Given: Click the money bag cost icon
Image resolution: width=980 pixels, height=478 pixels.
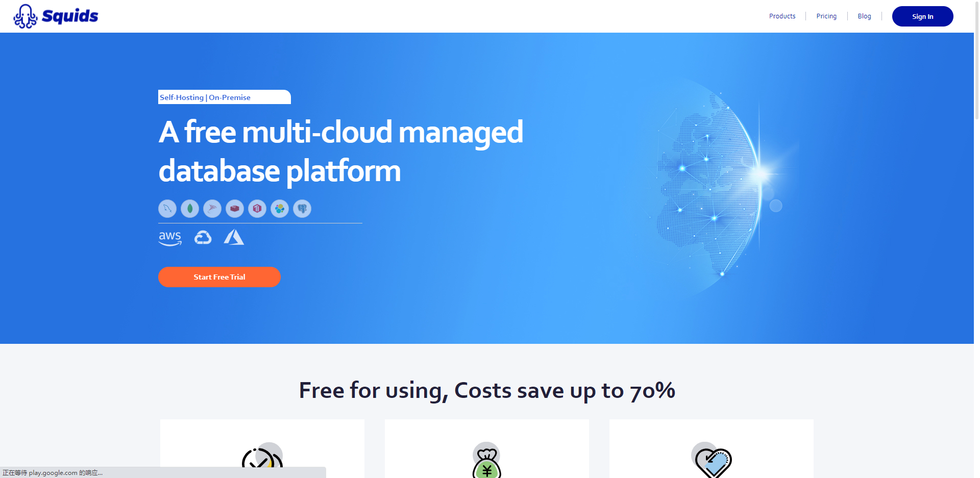Looking at the screenshot, I should [x=487, y=461].
